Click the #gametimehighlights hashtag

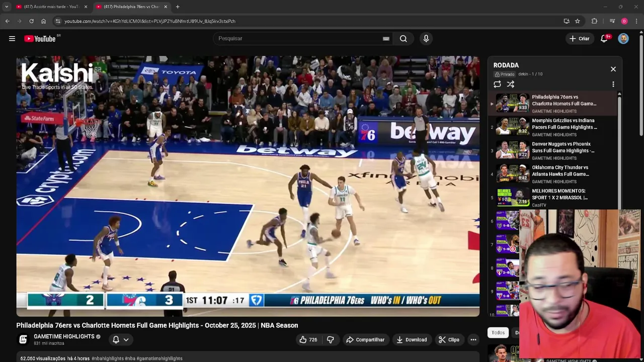click(159, 358)
